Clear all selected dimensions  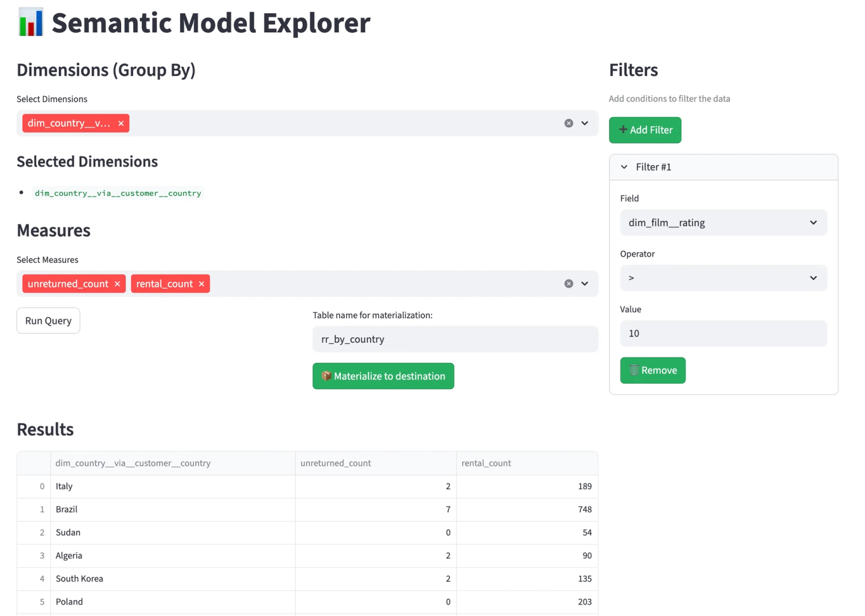coord(569,123)
